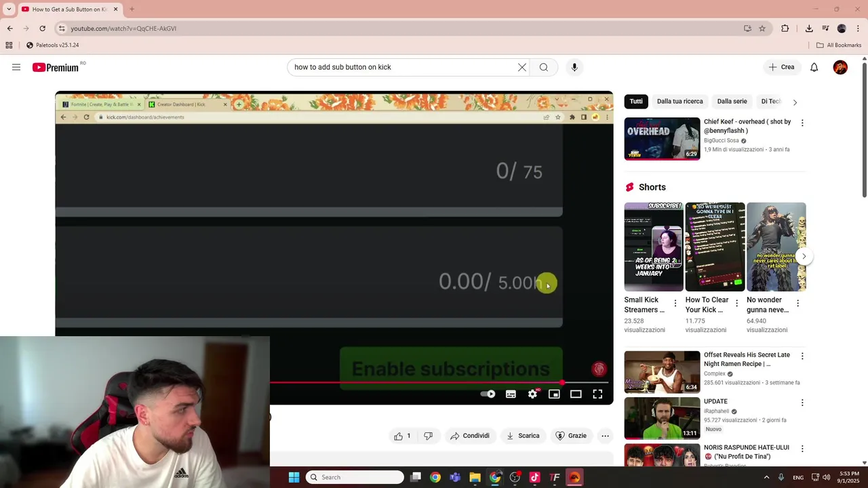Open options for Small Kick Streamers short
This screenshot has height=488, width=868.
coord(675,304)
